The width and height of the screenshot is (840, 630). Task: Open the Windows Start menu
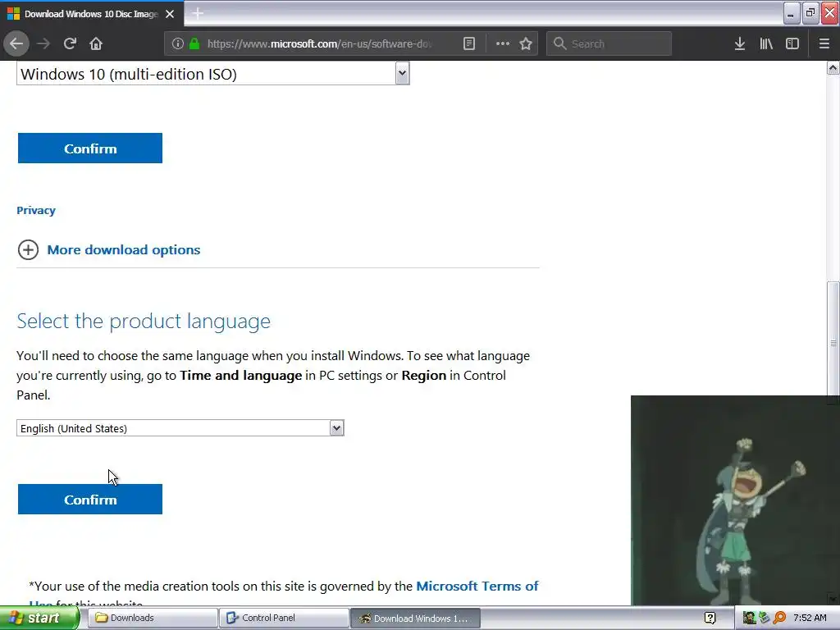click(x=39, y=618)
